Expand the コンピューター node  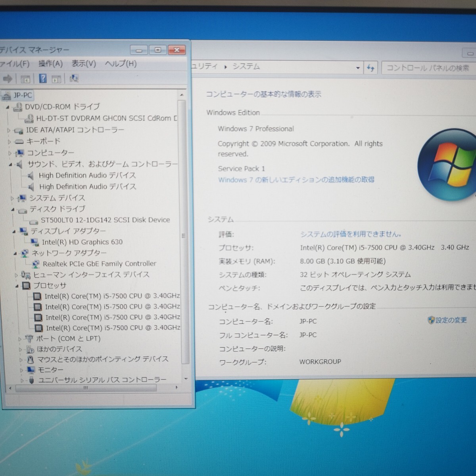[x=10, y=153]
